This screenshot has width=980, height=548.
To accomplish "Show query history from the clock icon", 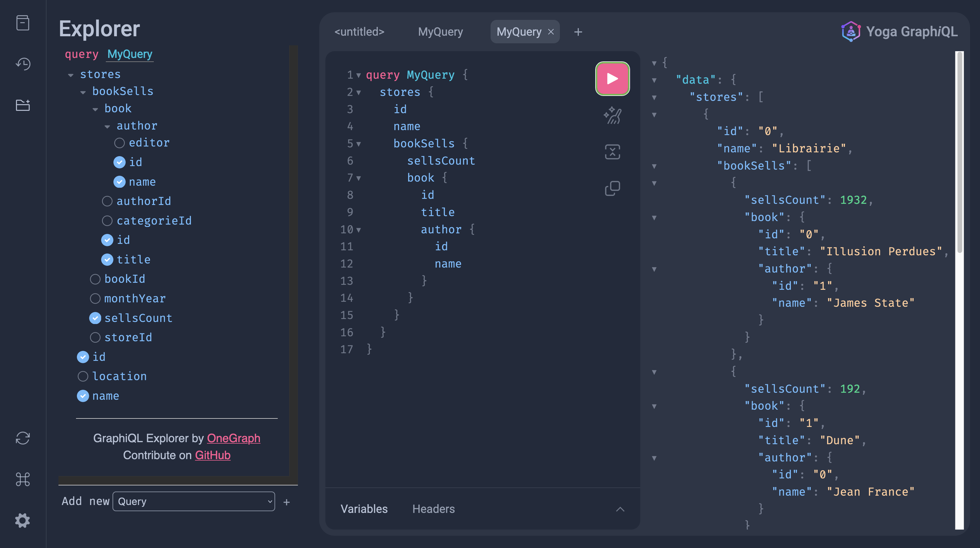I will [x=23, y=64].
